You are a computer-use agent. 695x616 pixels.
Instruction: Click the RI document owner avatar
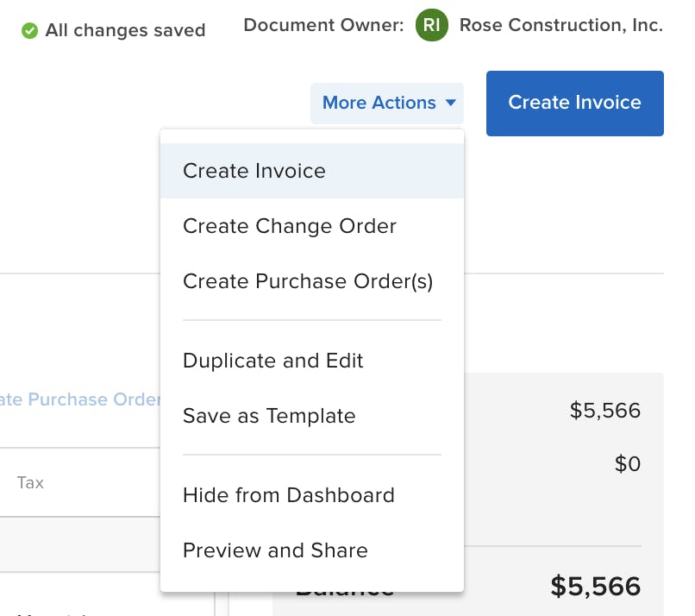[x=431, y=26]
